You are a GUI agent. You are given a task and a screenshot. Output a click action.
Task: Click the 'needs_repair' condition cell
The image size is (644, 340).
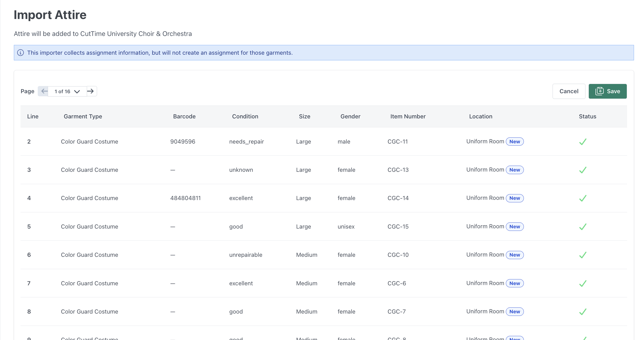[246, 142]
